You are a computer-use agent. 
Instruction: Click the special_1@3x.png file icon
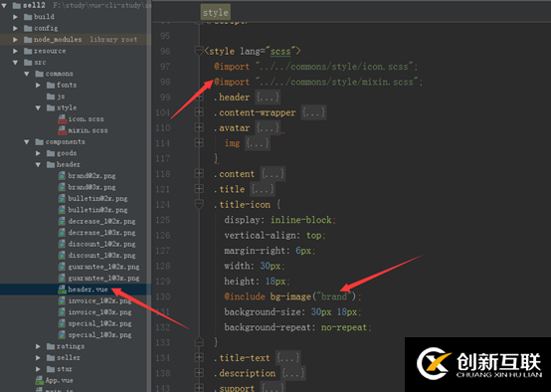[x=62, y=335]
